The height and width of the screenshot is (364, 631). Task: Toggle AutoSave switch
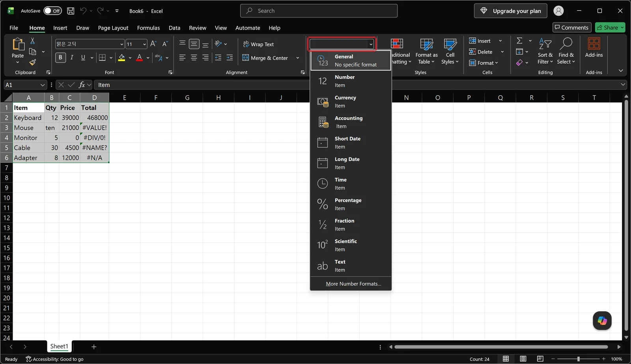pos(52,11)
